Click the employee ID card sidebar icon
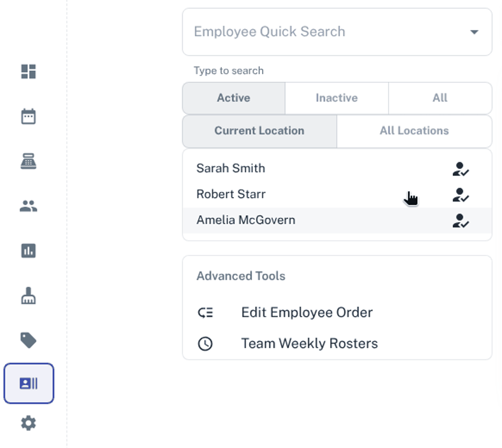Viewport: 502px width, 448px height. 29,384
